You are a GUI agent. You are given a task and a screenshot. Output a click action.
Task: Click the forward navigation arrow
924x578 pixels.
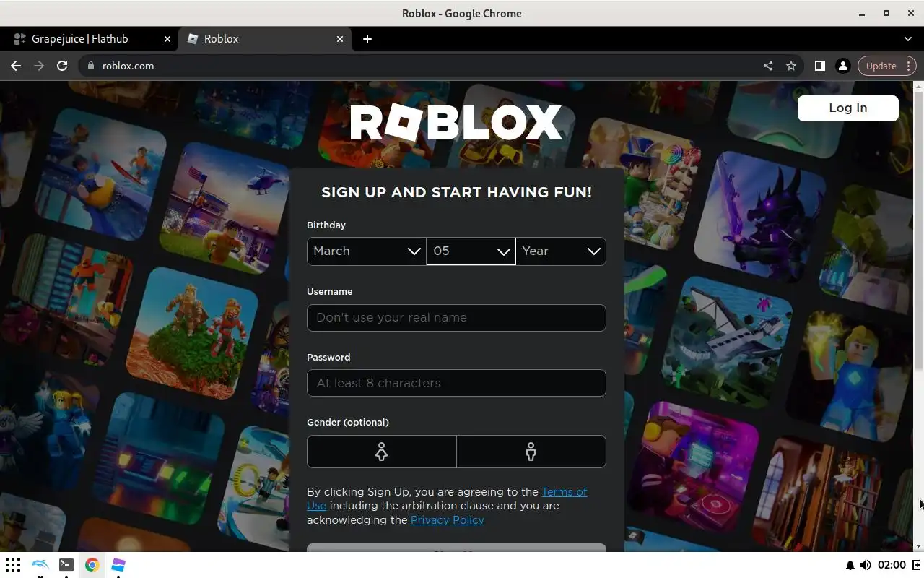tap(39, 66)
